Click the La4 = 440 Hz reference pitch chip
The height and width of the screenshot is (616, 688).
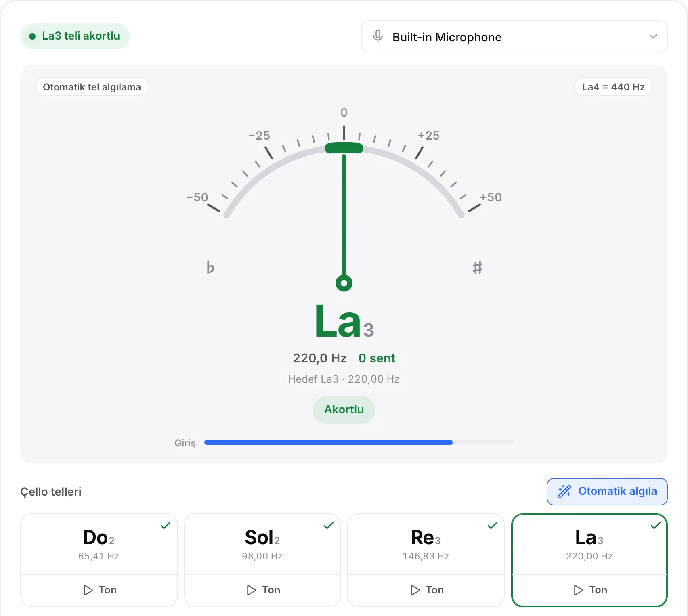click(x=613, y=87)
